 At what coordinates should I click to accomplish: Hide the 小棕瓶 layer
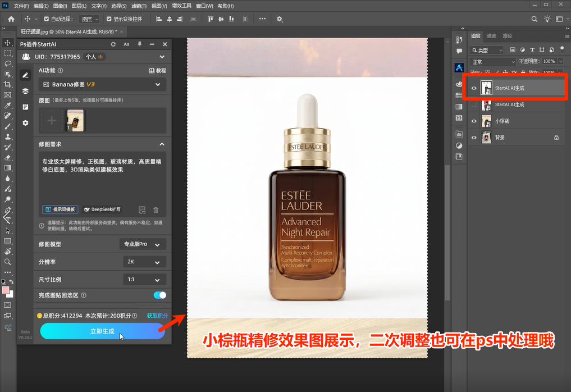pyautogui.click(x=474, y=121)
